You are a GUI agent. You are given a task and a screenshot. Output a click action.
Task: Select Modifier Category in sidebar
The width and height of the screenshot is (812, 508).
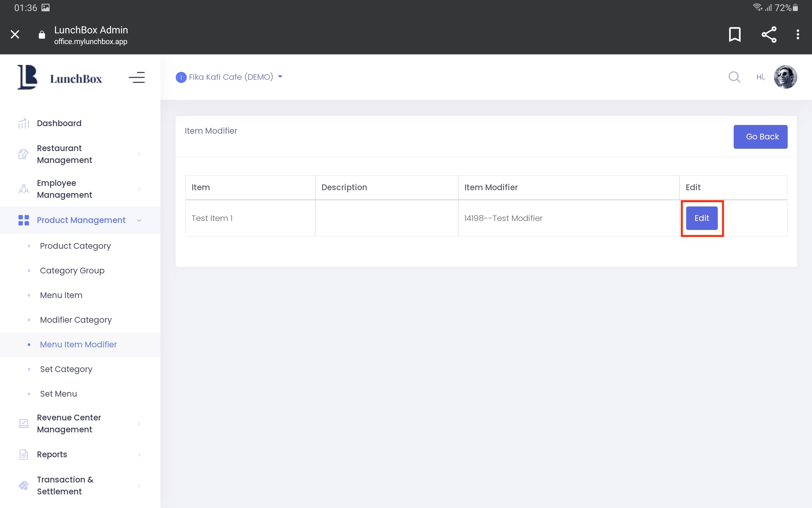(76, 320)
